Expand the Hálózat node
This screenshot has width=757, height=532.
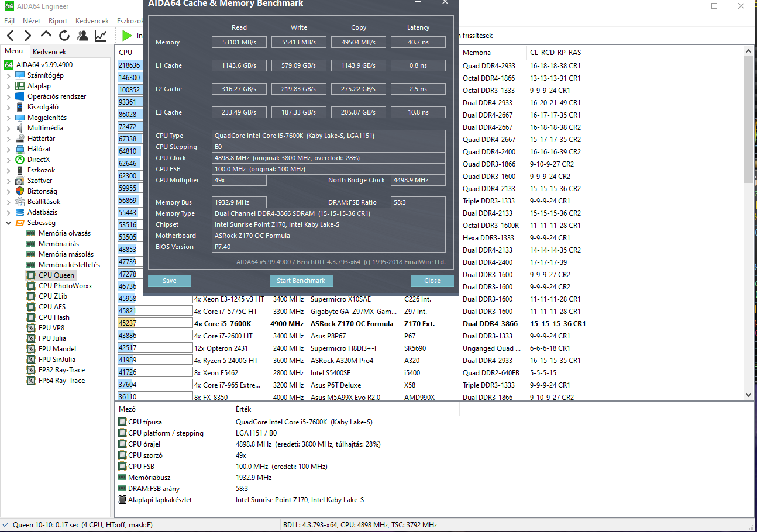pyautogui.click(x=8, y=149)
